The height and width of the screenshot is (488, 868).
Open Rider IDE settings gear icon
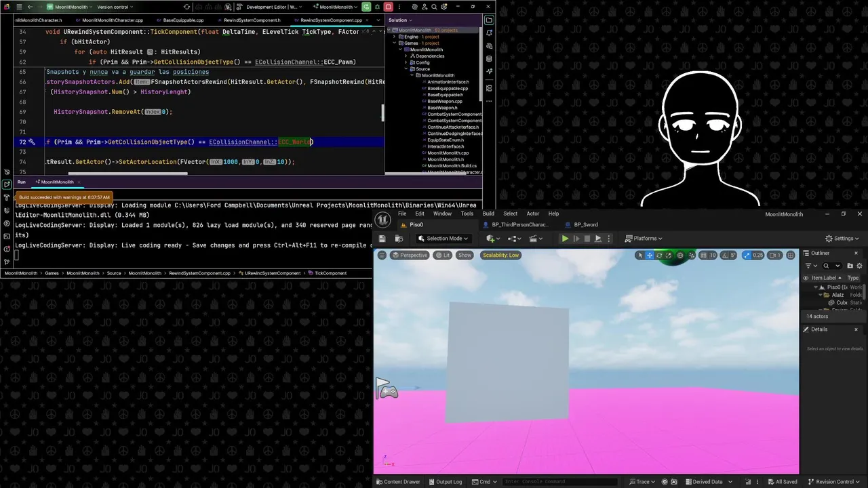click(443, 7)
